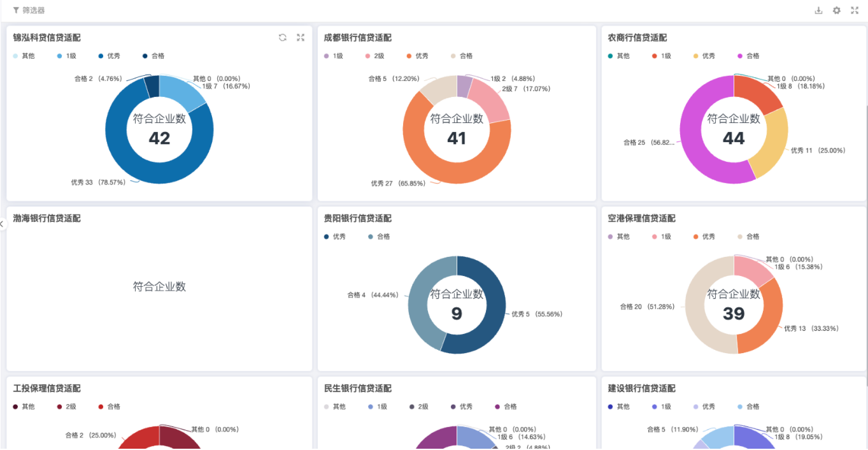Image resolution: width=868 pixels, height=450 pixels.
Task: Toggle 2级 legend in 成都银行信贷适配 chart
Action: coord(374,56)
